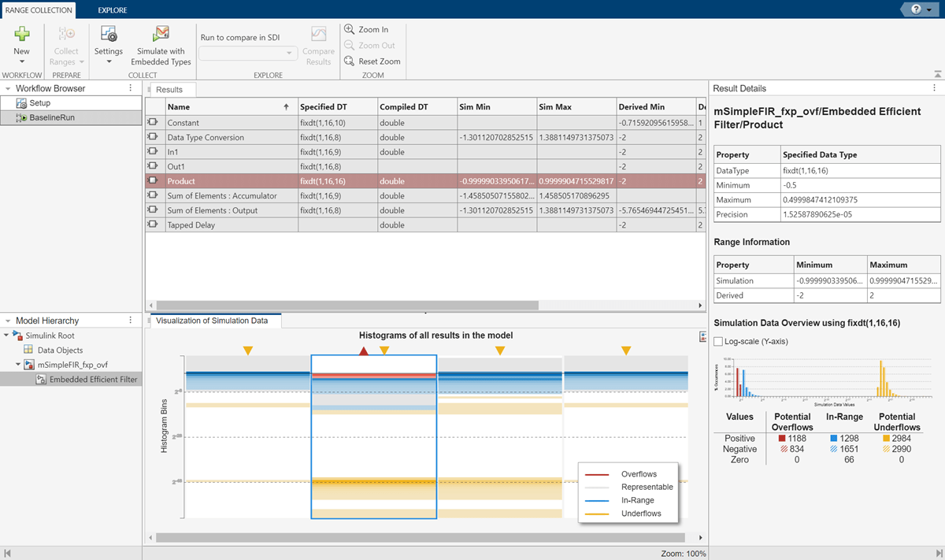Open the Run to compare in SDI dropdown

(248, 54)
